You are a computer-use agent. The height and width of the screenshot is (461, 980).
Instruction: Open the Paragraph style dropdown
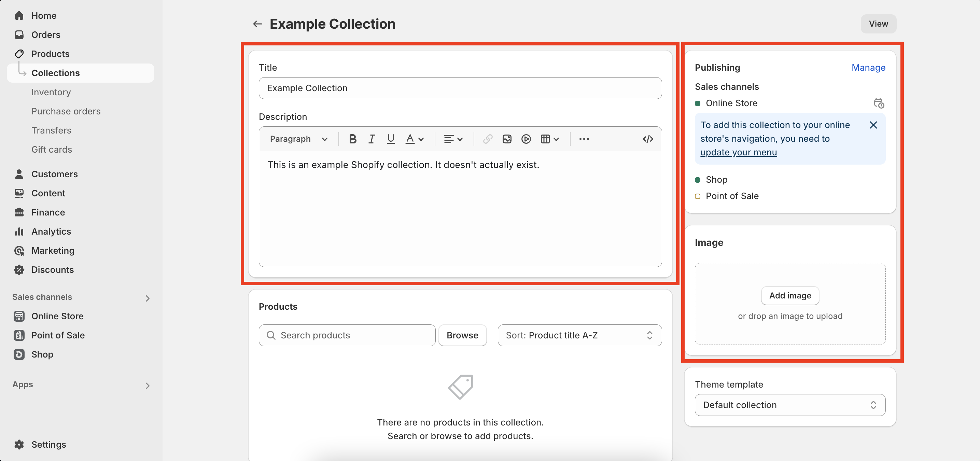(x=299, y=139)
